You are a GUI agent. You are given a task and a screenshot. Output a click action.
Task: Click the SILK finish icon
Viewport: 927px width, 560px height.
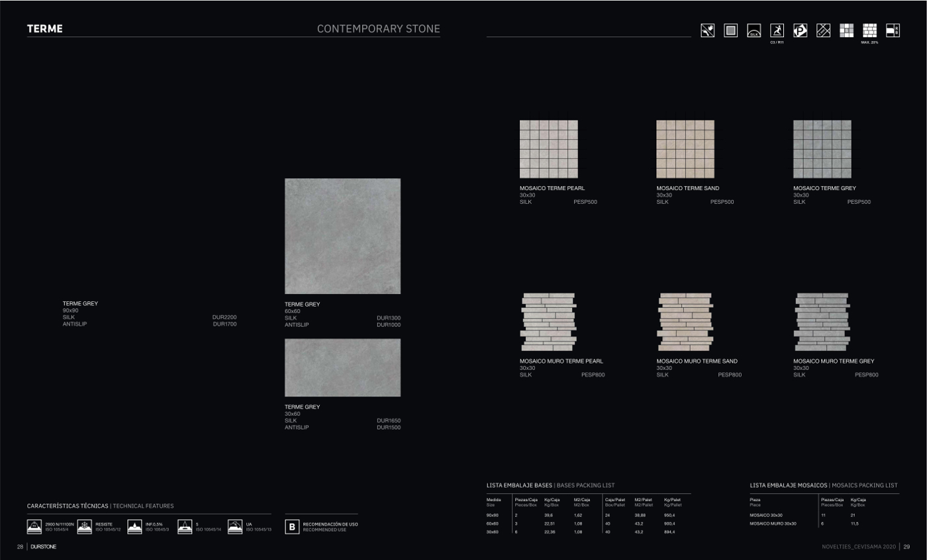pyautogui.click(x=754, y=30)
